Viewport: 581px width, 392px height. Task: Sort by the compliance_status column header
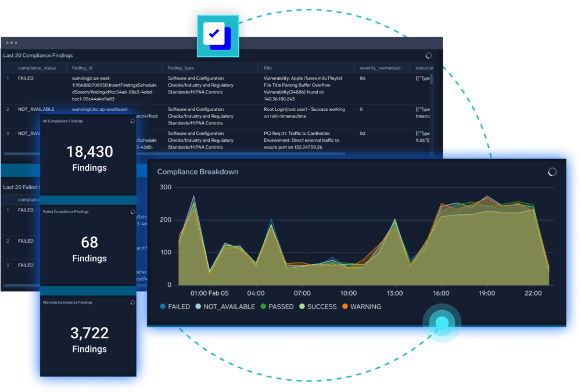coord(37,68)
